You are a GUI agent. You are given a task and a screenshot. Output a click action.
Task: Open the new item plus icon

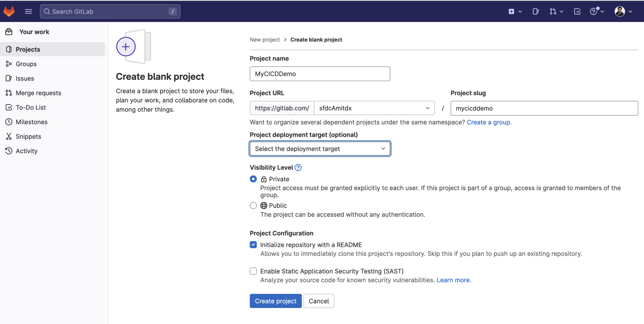pos(512,11)
